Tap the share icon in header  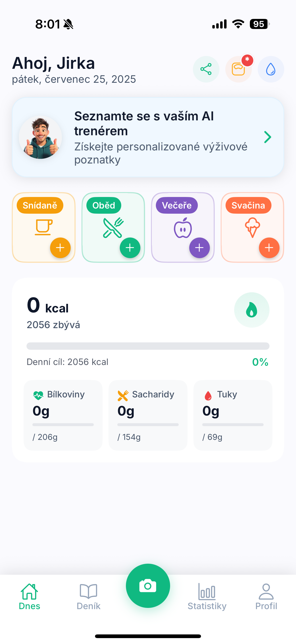click(x=206, y=69)
